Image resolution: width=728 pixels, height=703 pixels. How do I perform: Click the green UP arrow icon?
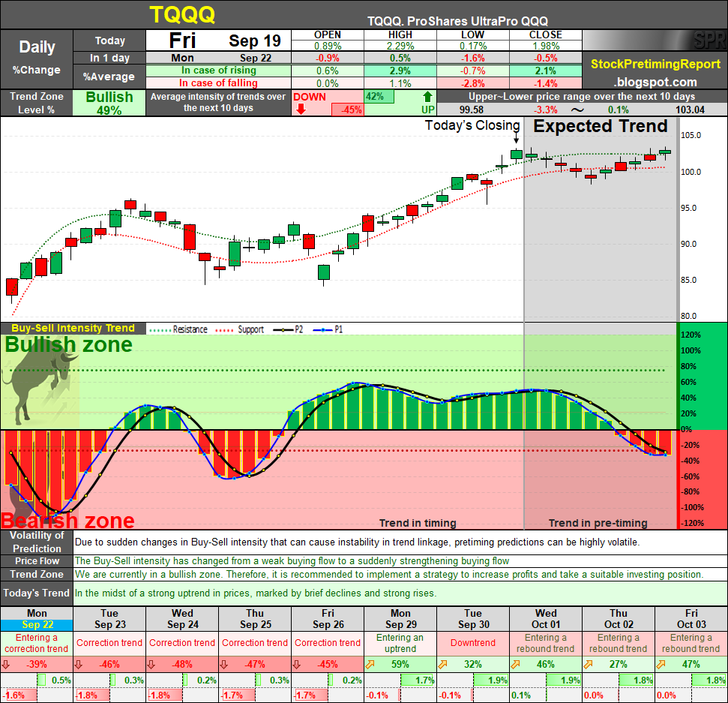427,97
